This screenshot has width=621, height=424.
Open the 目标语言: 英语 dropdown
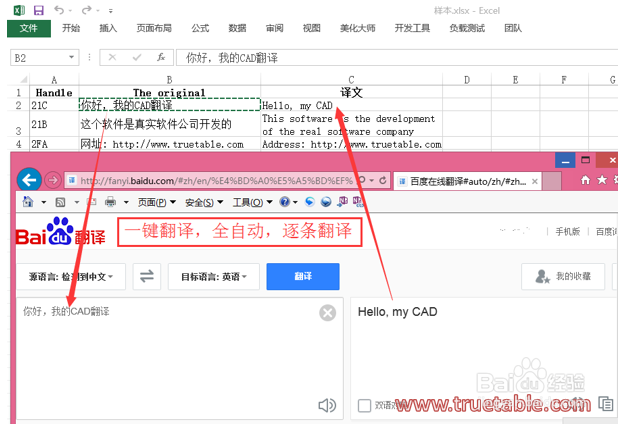(214, 276)
